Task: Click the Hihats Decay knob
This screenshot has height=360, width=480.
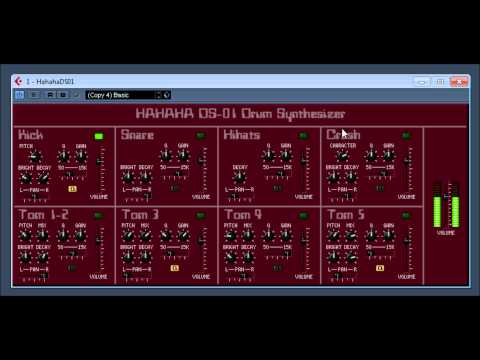Action: click(239, 178)
